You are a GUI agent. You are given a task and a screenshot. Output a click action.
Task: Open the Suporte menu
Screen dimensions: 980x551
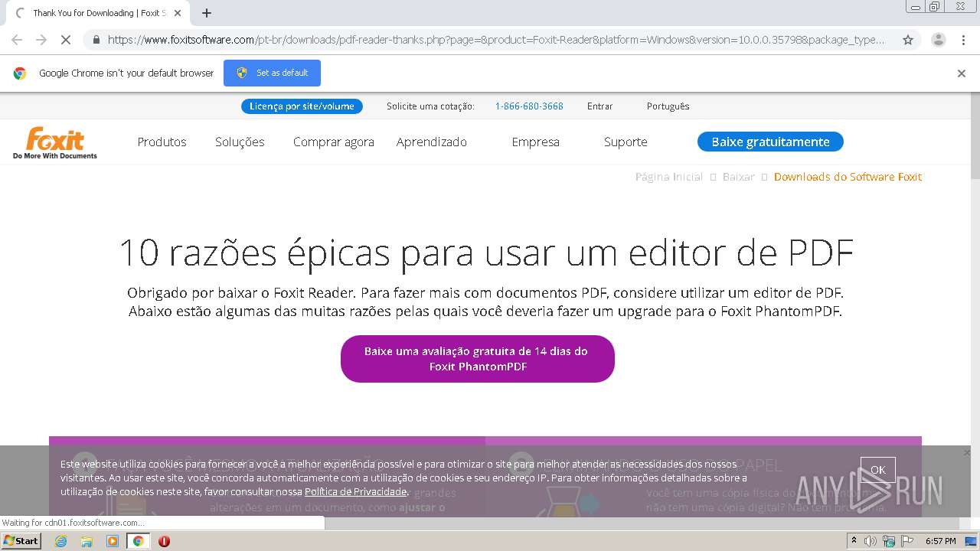tap(626, 142)
